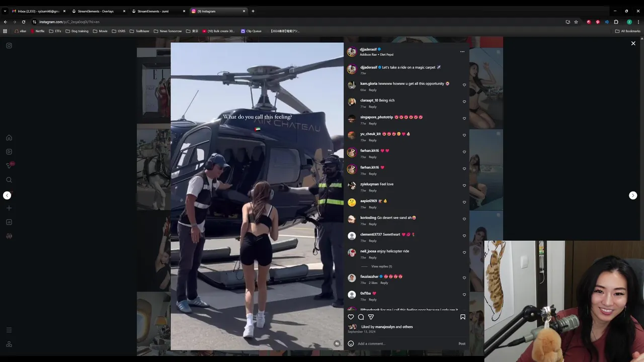Open Search in Instagram sidebar

(9, 179)
